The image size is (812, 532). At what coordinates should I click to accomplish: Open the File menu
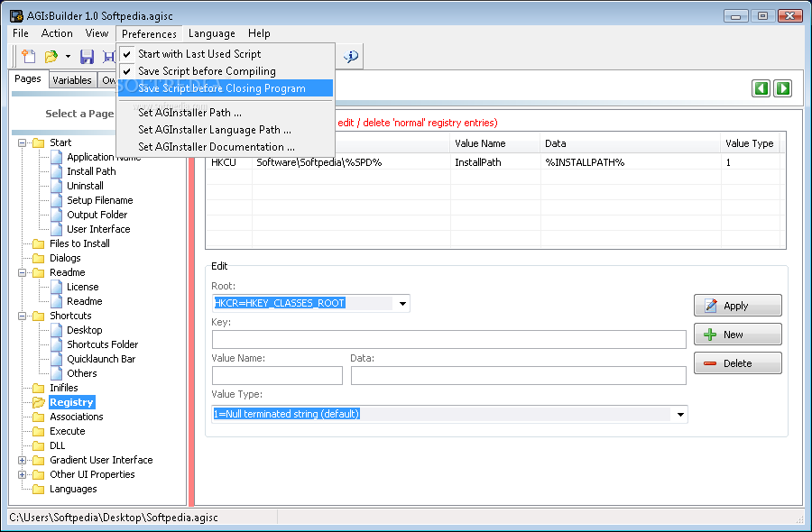(x=21, y=33)
